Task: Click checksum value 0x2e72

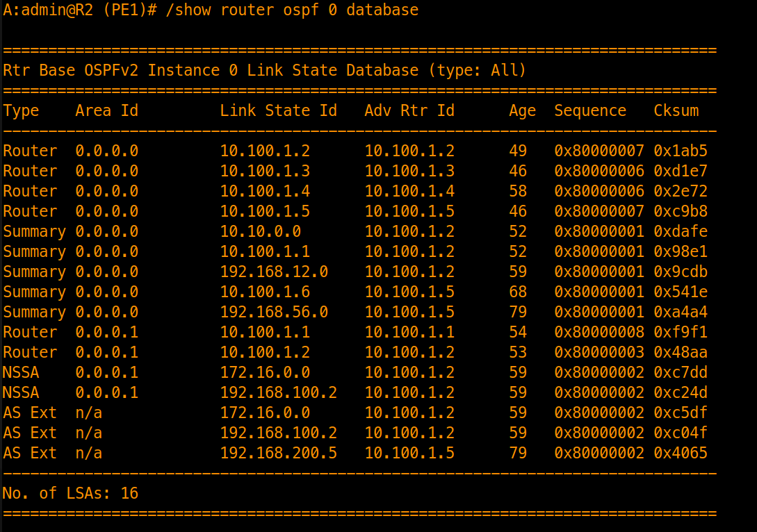Action: tap(681, 192)
